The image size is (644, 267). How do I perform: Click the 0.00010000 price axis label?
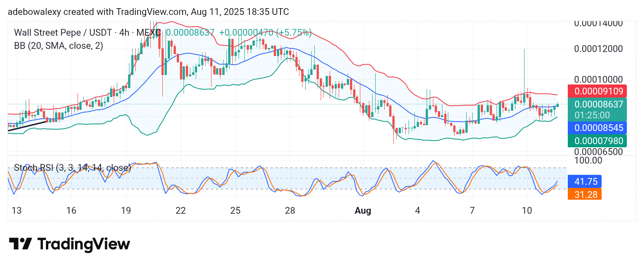pyautogui.click(x=598, y=80)
